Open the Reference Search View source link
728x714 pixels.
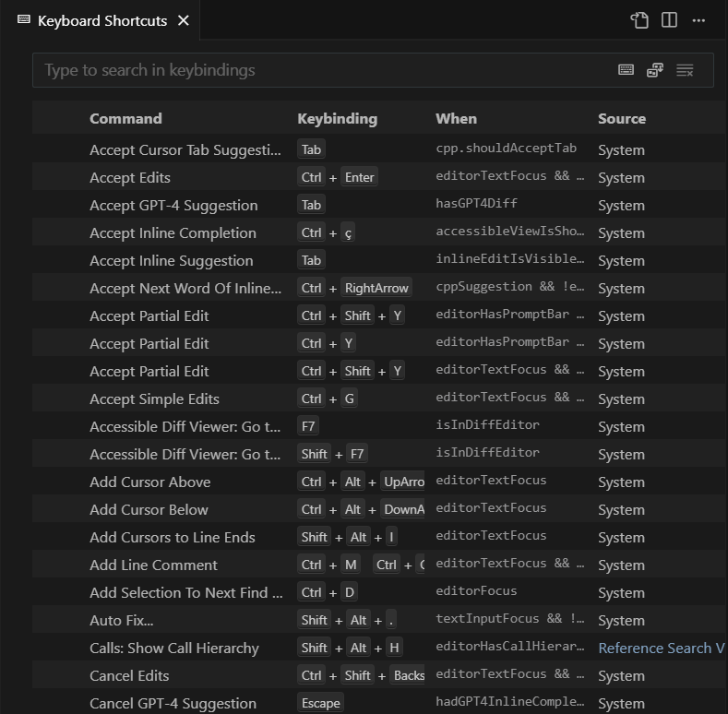[x=662, y=649]
